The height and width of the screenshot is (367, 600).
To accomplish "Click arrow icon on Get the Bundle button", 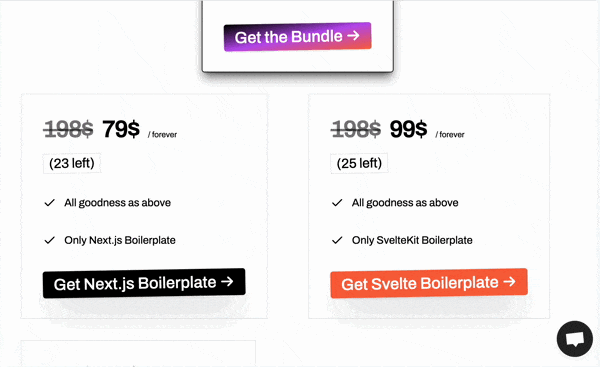I will coord(354,36).
